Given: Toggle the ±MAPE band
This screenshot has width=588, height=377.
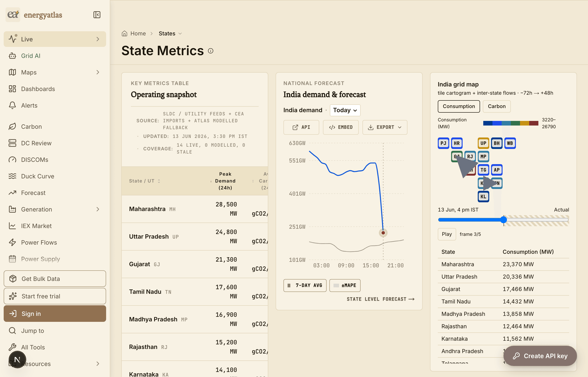Looking at the screenshot, I should pyautogui.click(x=345, y=286).
